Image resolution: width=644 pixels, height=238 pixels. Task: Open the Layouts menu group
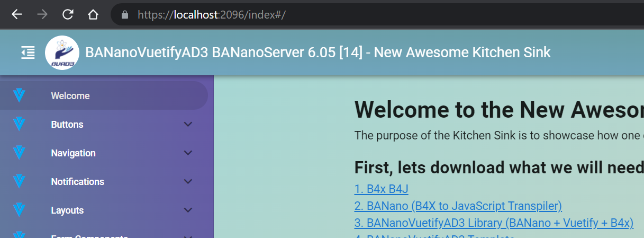point(104,210)
